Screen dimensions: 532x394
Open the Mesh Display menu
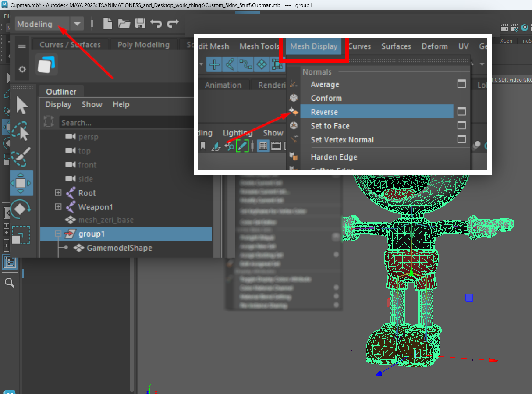(314, 46)
